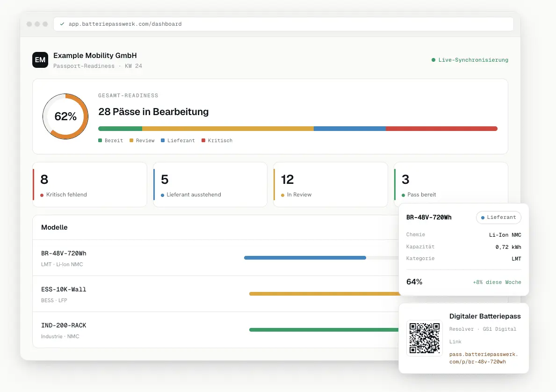Screen dimensions: 556x392
Task: Click the blue dot beside Lieferant ausstehend
Action: click(162, 195)
